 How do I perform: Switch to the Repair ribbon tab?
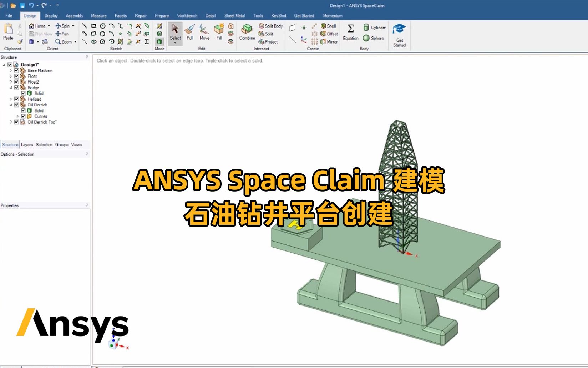141,16
